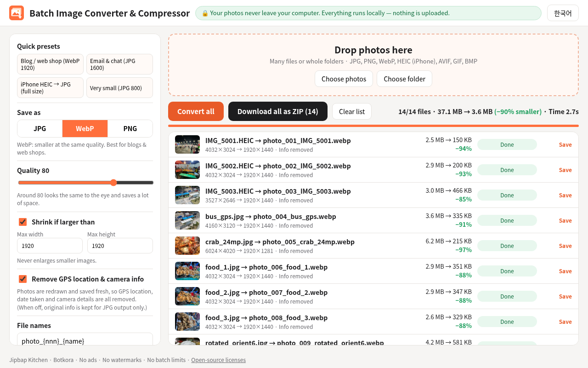This screenshot has width=588, height=368.
Task: Open thumbnail of IMG_5003.HEIC
Action: coord(187,195)
